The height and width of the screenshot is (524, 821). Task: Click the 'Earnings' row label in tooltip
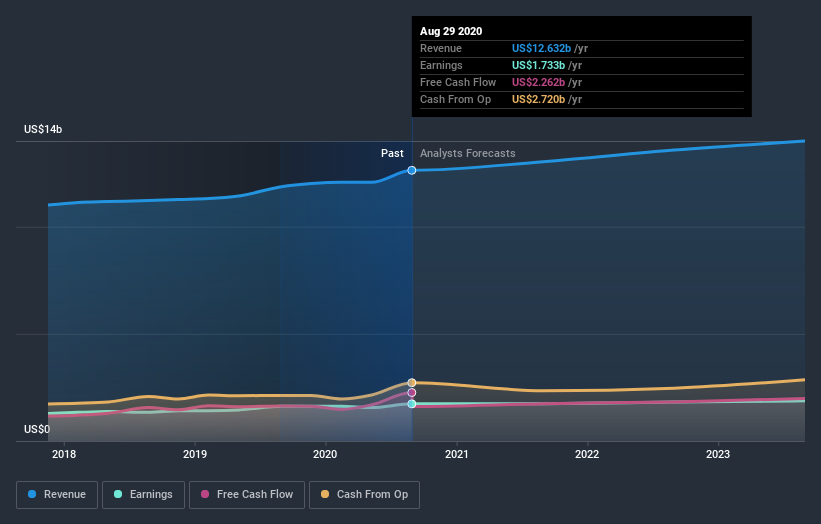(441, 65)
